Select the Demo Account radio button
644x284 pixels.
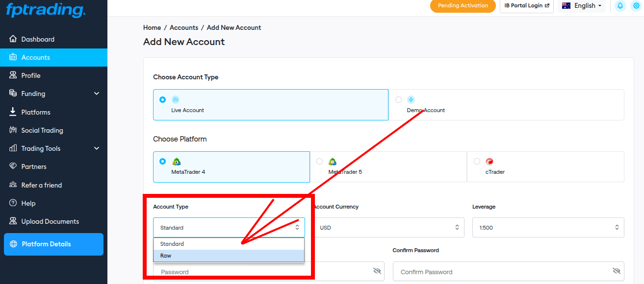click(x=398, y=99)
